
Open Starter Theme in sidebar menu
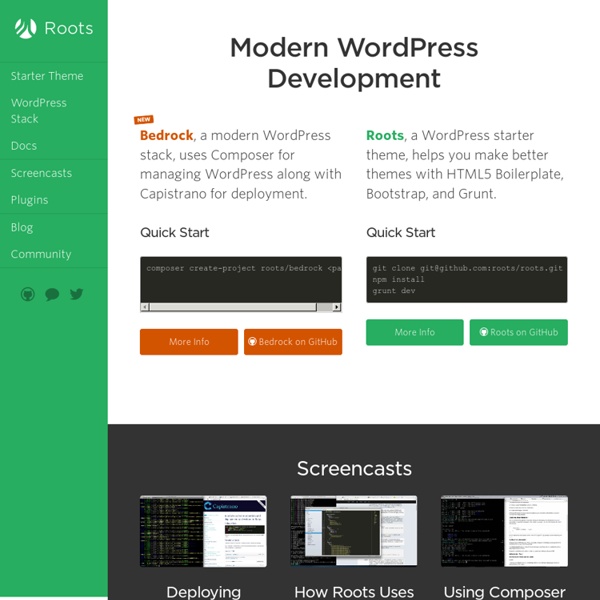47,76
